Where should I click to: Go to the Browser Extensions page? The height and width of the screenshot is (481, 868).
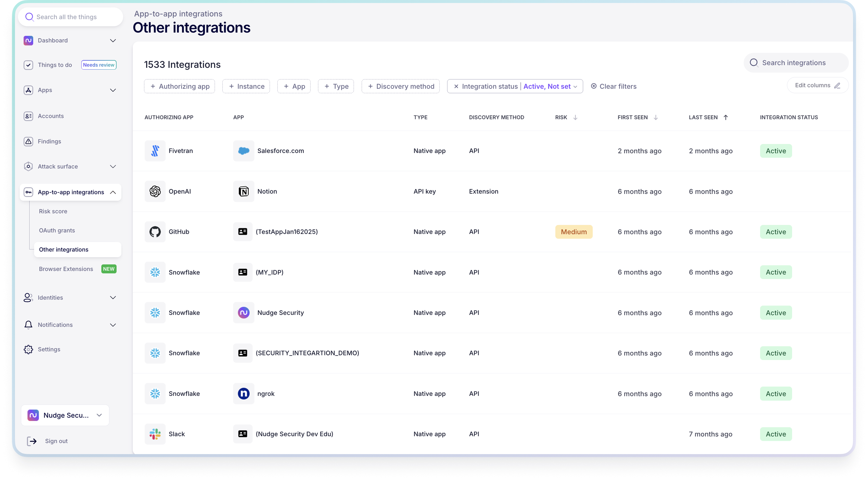pos(66,269)
